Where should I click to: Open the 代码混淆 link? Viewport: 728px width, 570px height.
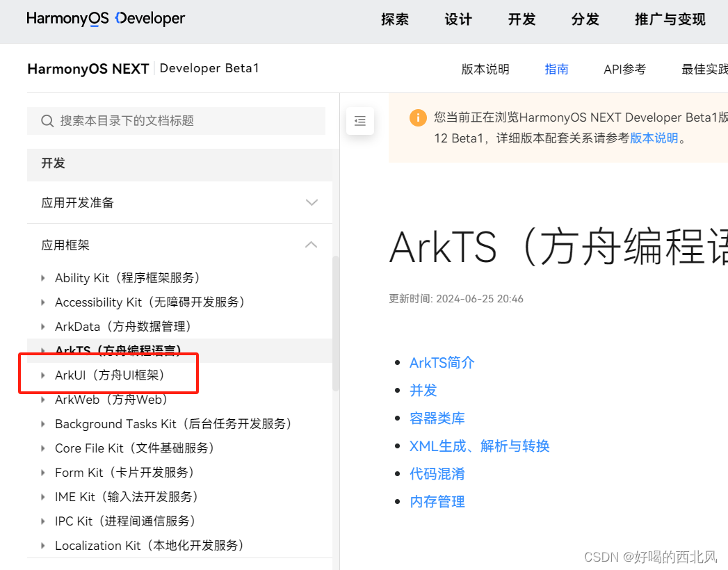coord(437,474)
